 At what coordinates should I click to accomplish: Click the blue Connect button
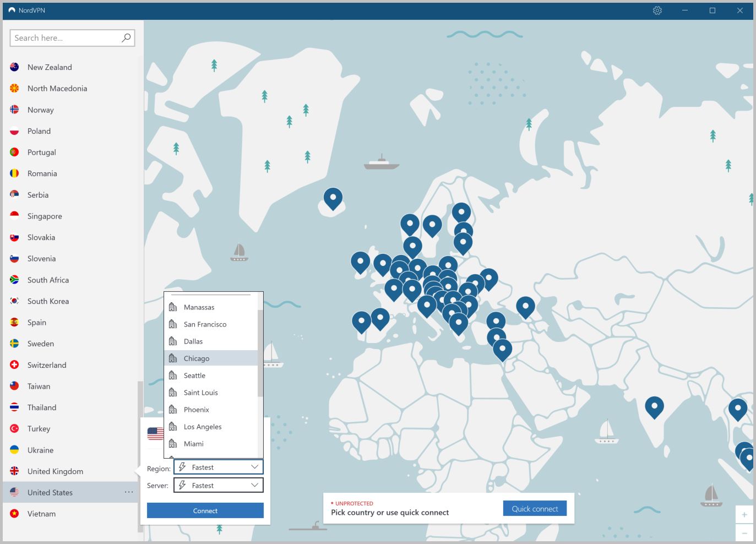point(205,510)
